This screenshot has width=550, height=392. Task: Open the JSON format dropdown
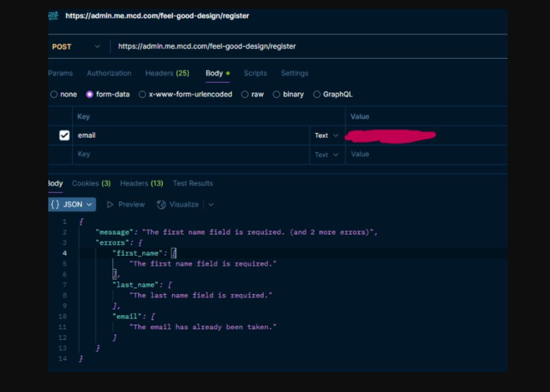[x=72, y=204]
